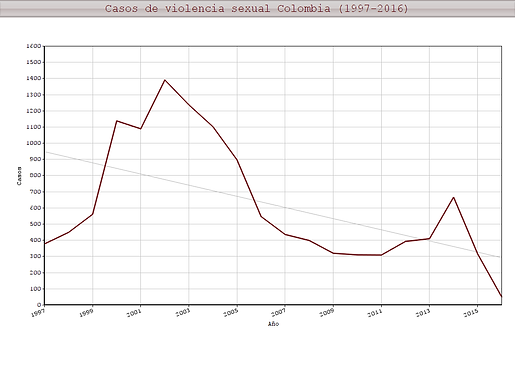Click the 2009 x-axis tick label
This screenshot has width=515, height=381.
coord(327,312)
